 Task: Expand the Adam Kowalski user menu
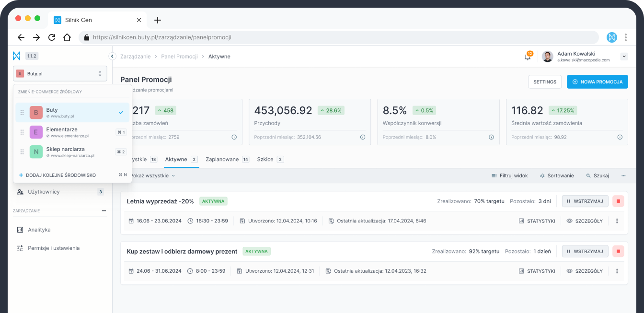[624, 57]
